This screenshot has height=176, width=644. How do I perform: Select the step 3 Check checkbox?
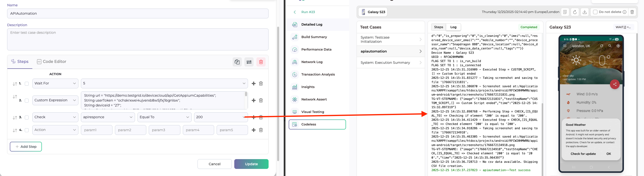click(27, 117)
